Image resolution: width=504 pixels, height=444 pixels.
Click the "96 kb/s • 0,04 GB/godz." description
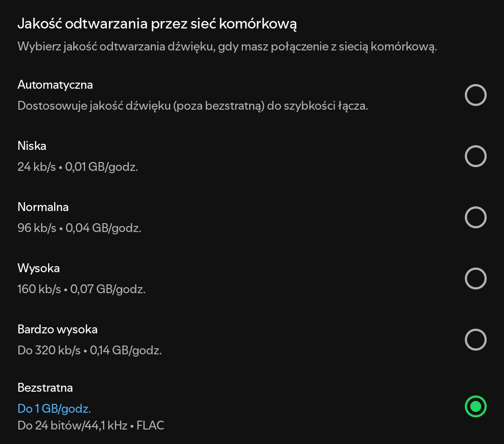(x=79, y=228)
